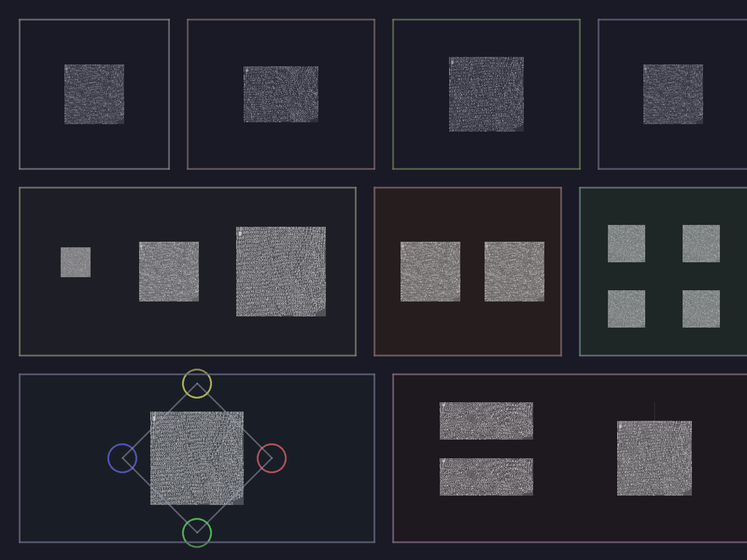Select the square thumbnail below the thin vertical line
Viewport: 747px width, 560px height.
(655, 458)
